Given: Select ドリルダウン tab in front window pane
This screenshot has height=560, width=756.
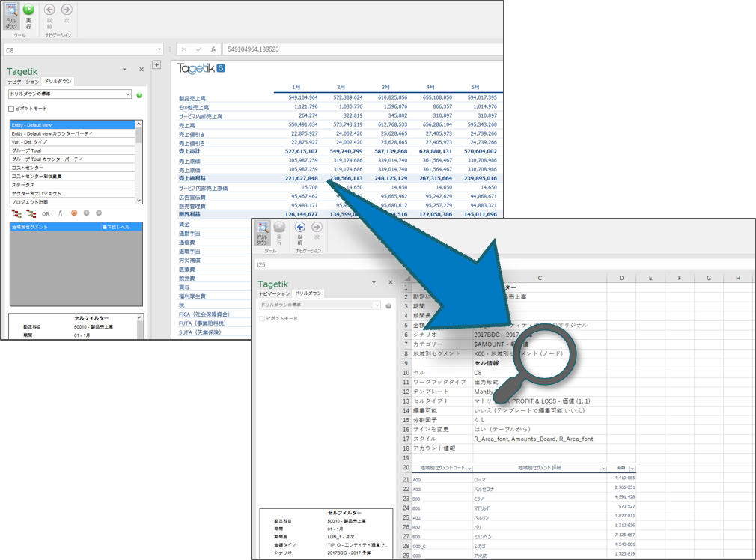Looking at the screenshot, I should [x=308, y=293].
